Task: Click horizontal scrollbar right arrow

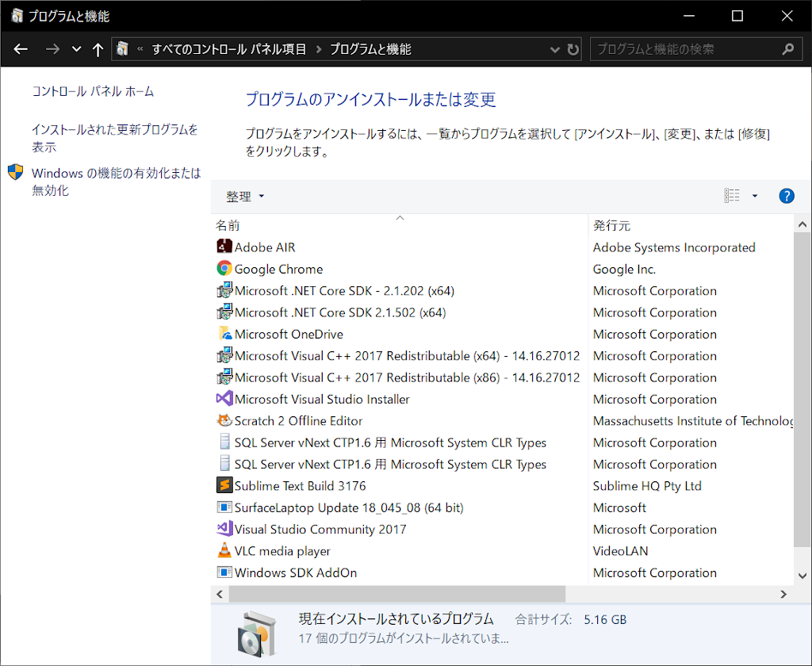Action: [783, 594]
